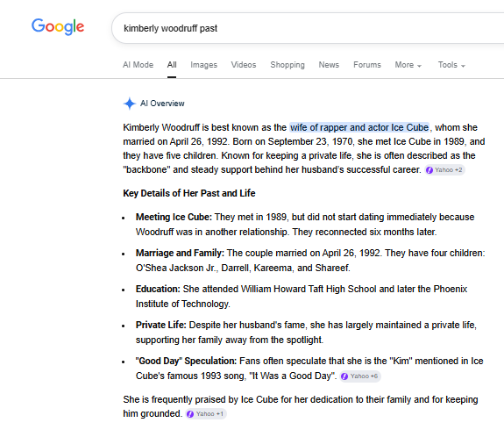504x437 pixels.
Task: Click text 'Woodruff was in another relationship'
Action: [x=211, y=232]
